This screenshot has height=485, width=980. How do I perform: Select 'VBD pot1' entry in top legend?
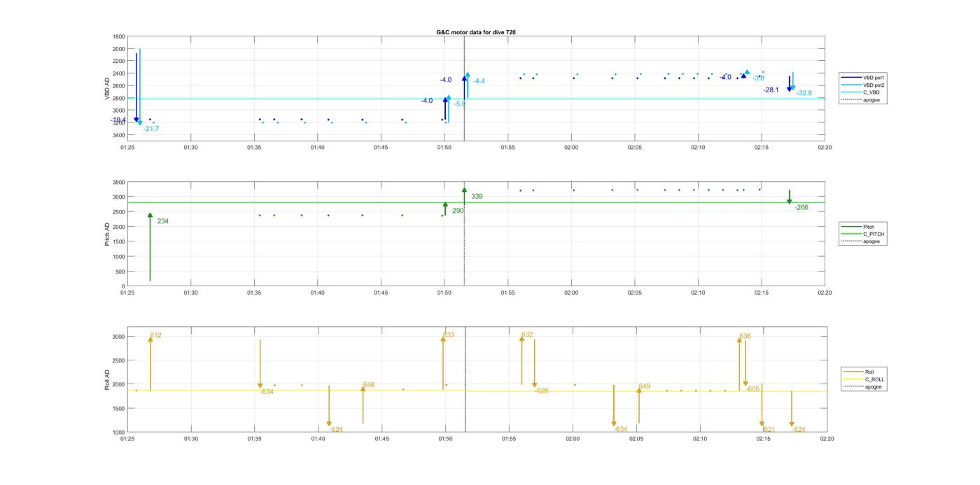click(863, 78)
